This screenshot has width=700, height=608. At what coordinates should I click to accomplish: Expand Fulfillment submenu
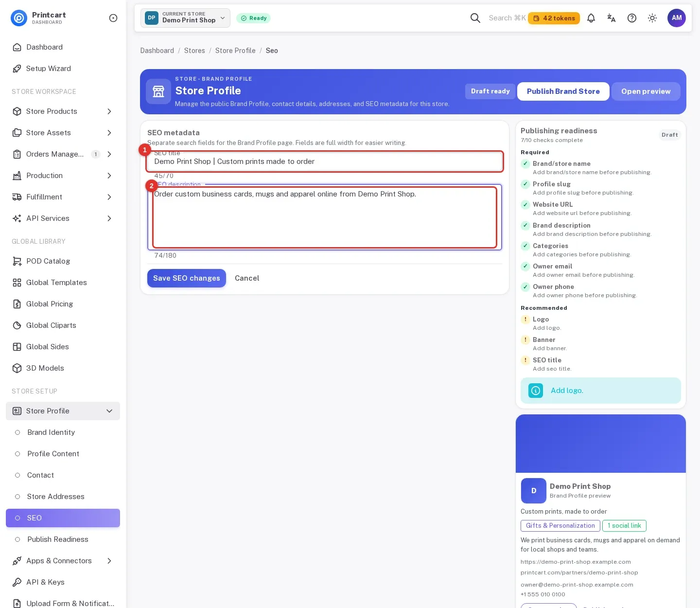[63, 197]
